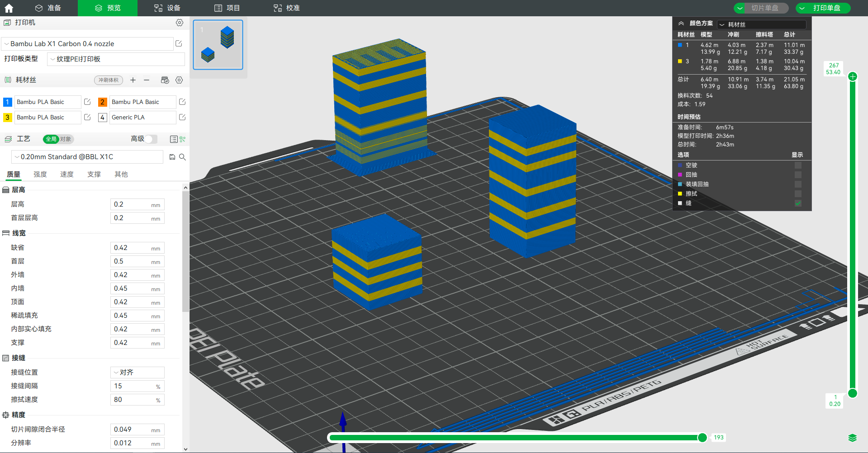Viewport: 868px width, 453px height.
Task: Open filament 1 Bambu PLA Basic selector
Action: click(x=47, y=102)
